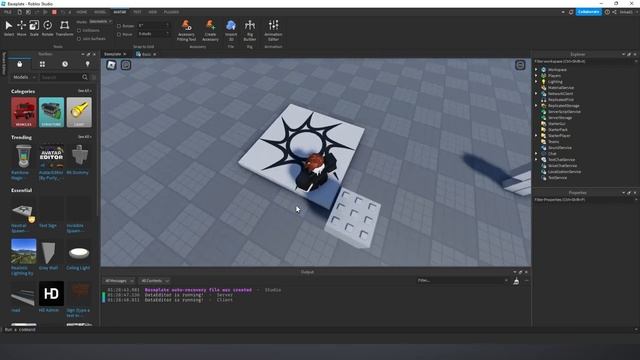
Task: Select the Realistic Lighting toolbox item
Action: point(23,257)
